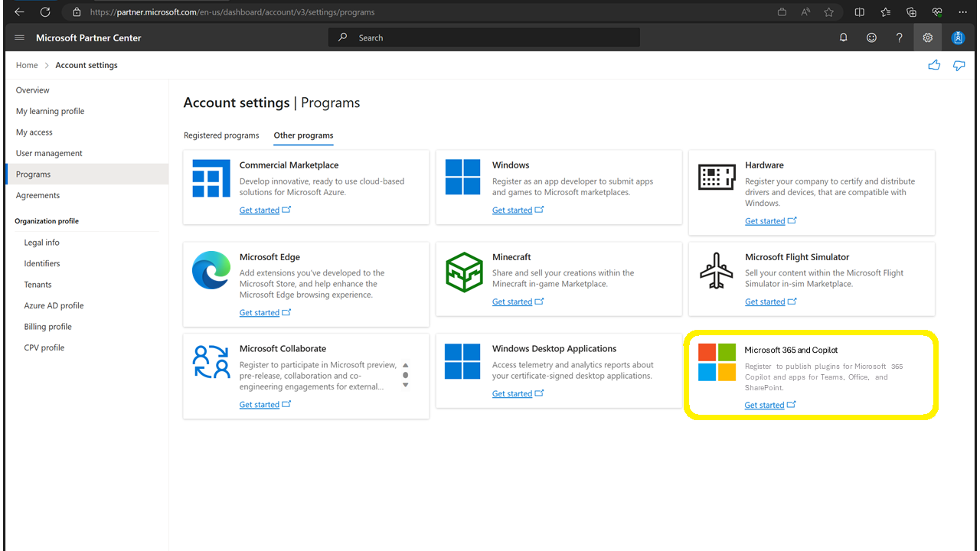Bookmark page with the star icon
This screenshot has width=980, height=551.
pyautogui.click(x=829, y=12)
